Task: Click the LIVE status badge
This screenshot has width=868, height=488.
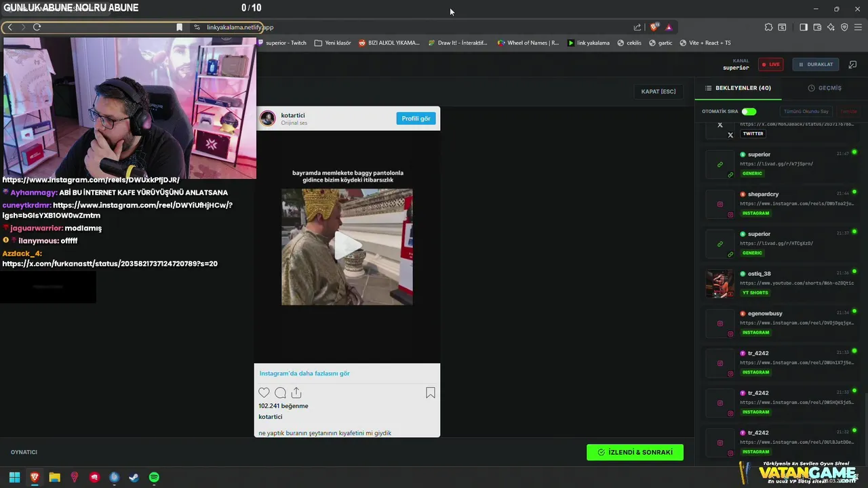Action: click(x=771, y=64)
